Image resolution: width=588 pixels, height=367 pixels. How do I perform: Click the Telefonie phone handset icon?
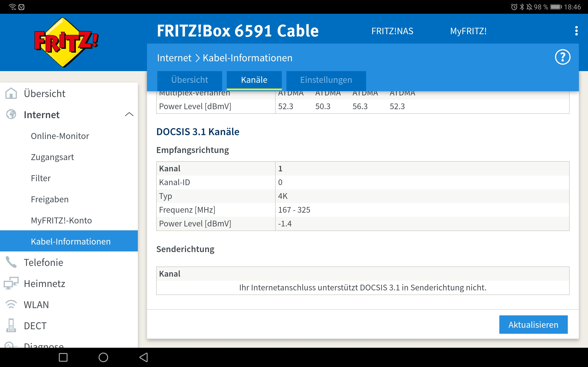tap(11, 262)
